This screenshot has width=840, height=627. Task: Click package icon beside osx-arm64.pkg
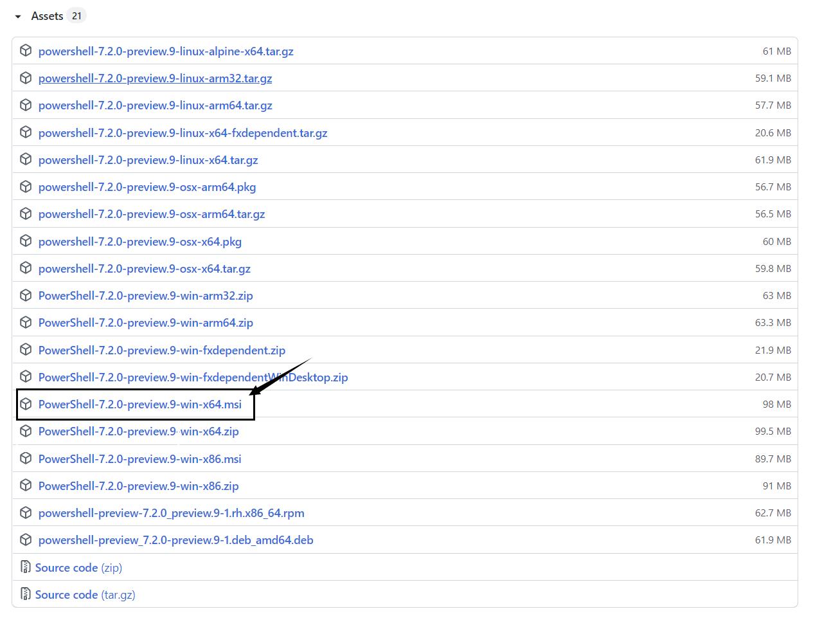(26, 186)
